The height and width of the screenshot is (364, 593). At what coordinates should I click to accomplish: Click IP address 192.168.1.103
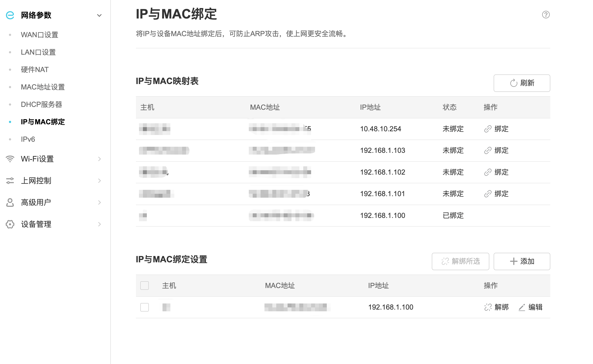tap(383, 150)
